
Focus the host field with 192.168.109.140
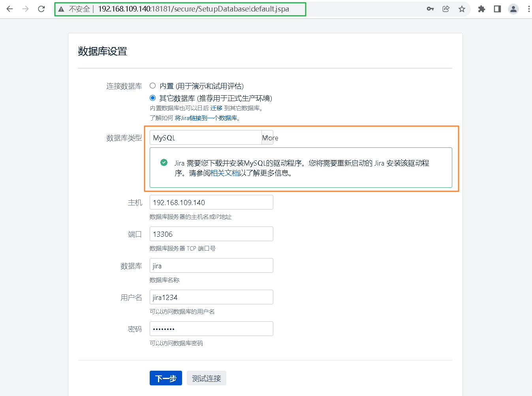coord(211,202)
